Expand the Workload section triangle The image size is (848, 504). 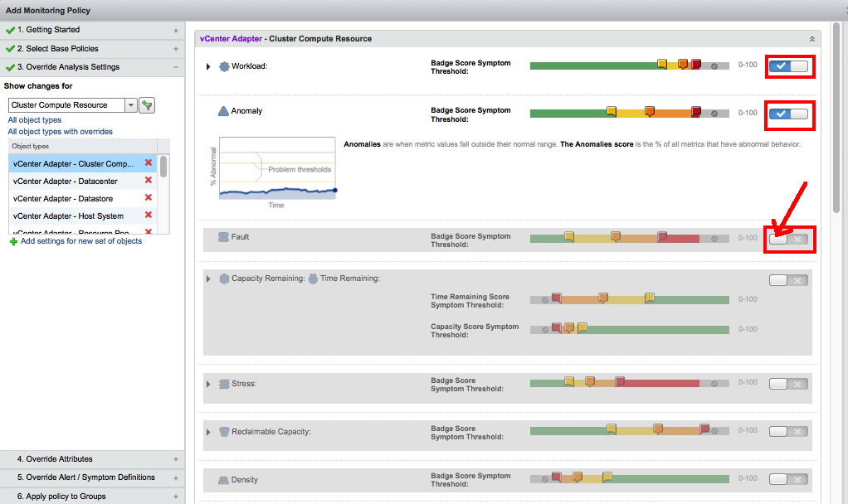208,66
